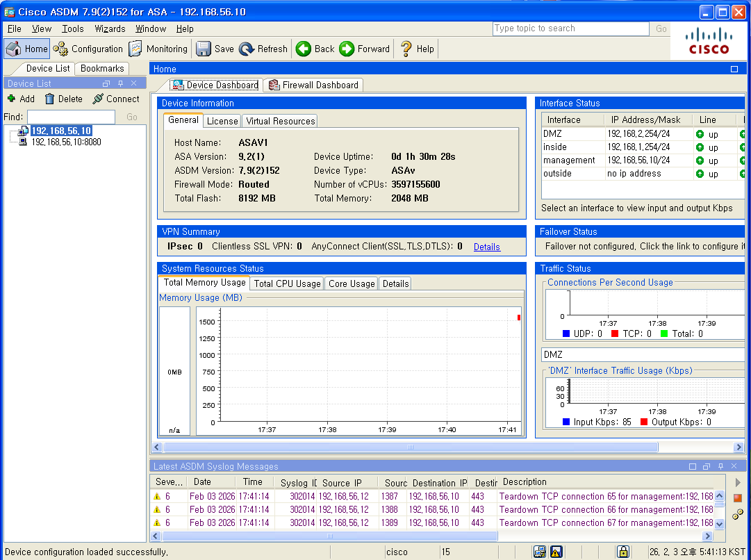Open the Wizards menu
The width and height of the screenshot is (751, 560).
click(110, 28)
